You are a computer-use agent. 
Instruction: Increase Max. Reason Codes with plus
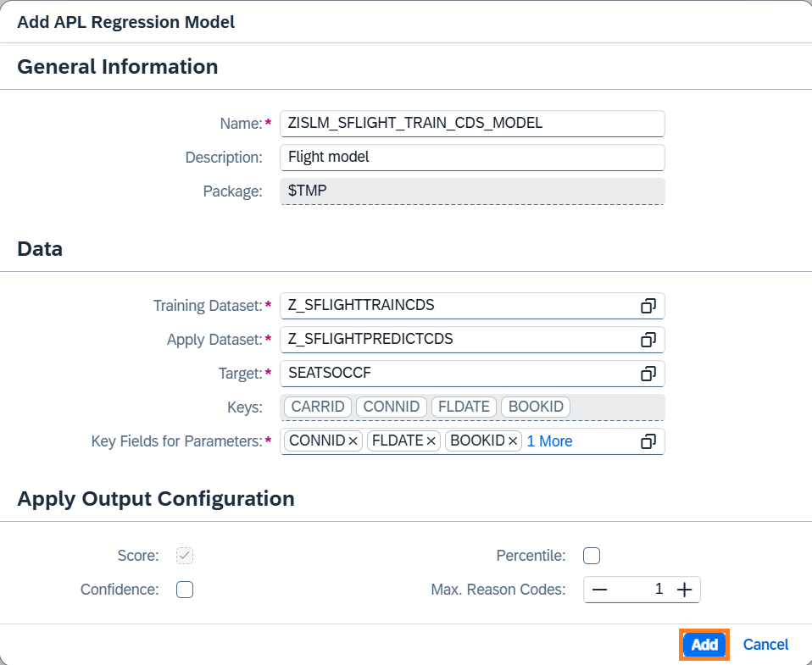click(684, 590)
